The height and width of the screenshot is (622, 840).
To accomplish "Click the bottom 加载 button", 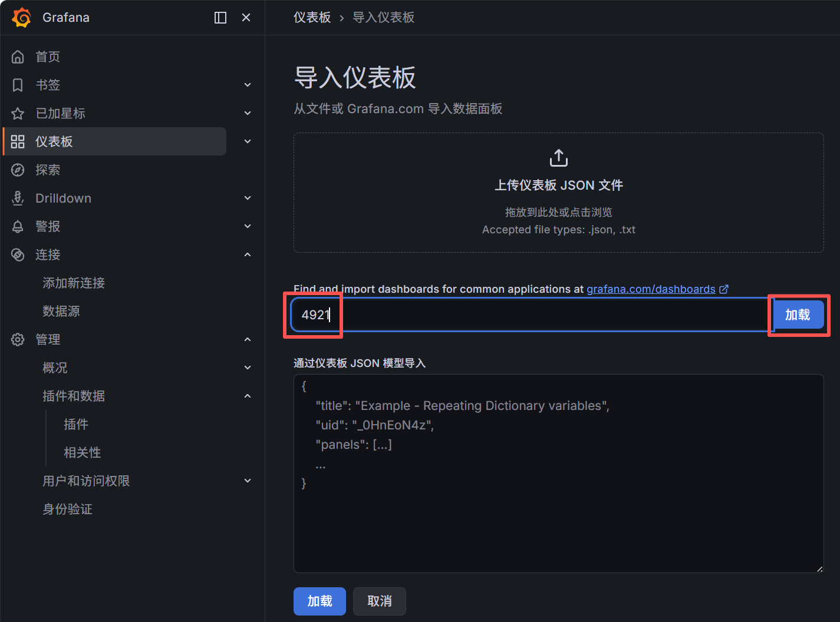I will coord(320,601).
